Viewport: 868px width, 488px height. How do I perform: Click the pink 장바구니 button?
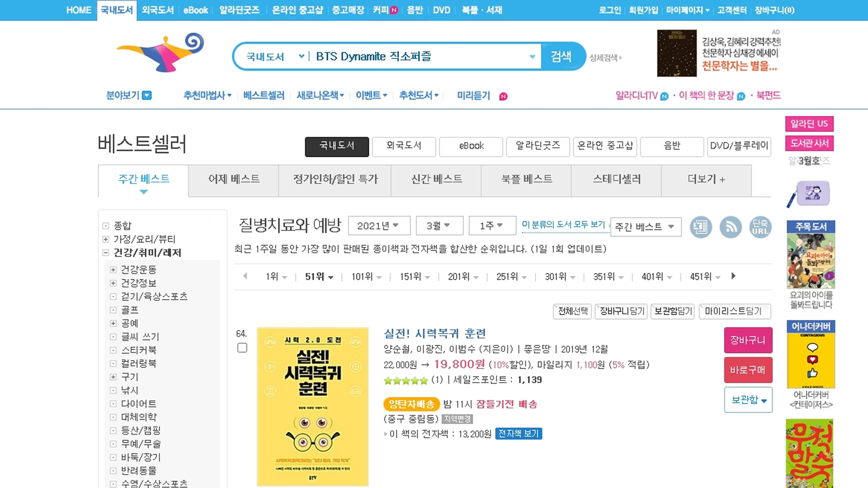tap(748, 340)
